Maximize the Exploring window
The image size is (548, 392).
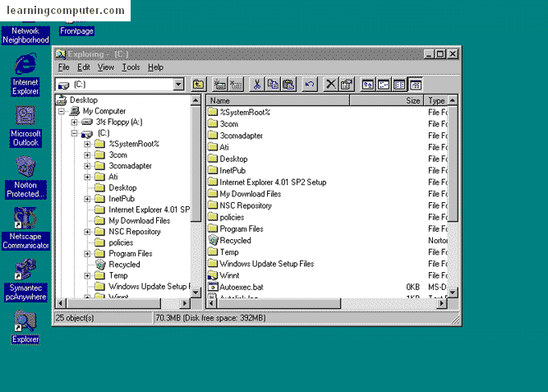click(x=440, y=54)
